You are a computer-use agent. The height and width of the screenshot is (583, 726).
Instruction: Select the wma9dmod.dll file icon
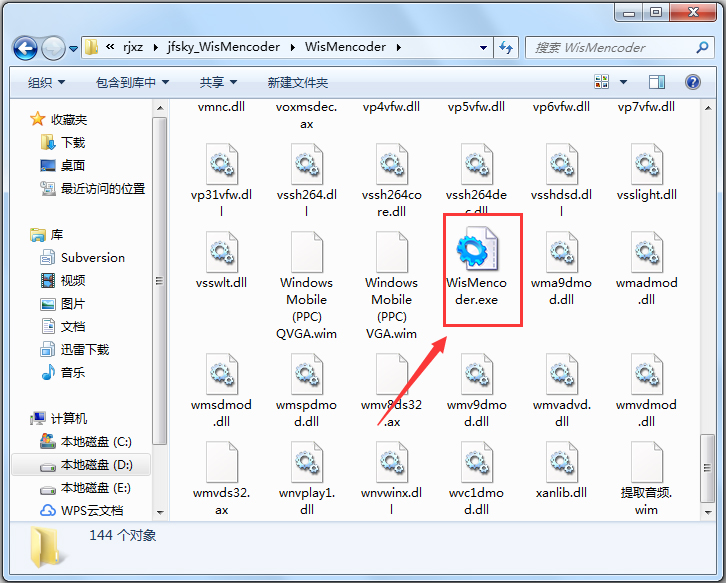pos(562,252)
